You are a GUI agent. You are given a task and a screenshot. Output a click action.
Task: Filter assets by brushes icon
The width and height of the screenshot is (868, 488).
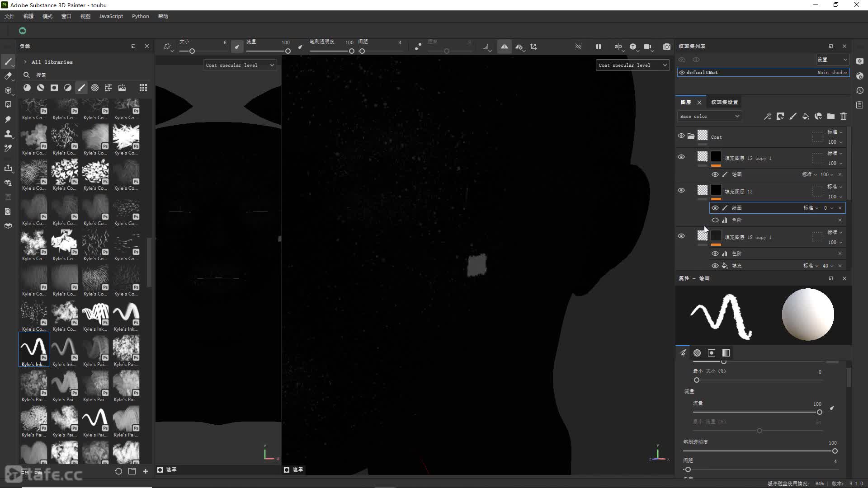coord(81,88)
